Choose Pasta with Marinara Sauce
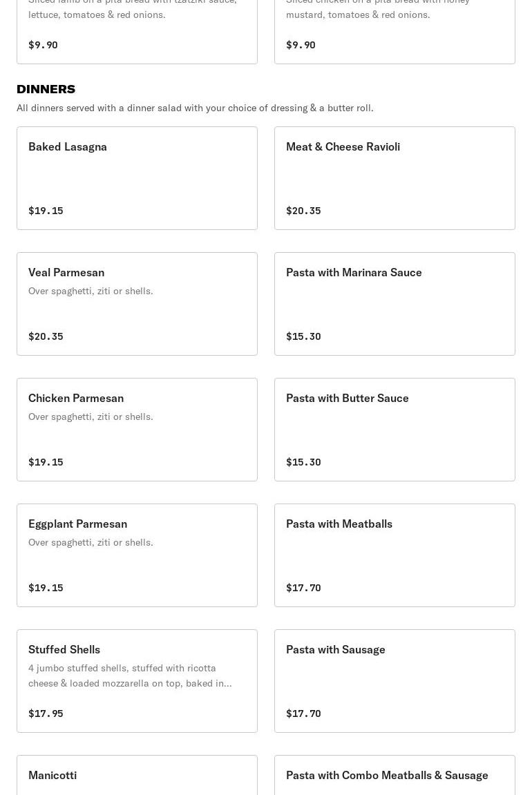Image resolution: width=532 pixels, height=795 pixels. click(395, 303)
